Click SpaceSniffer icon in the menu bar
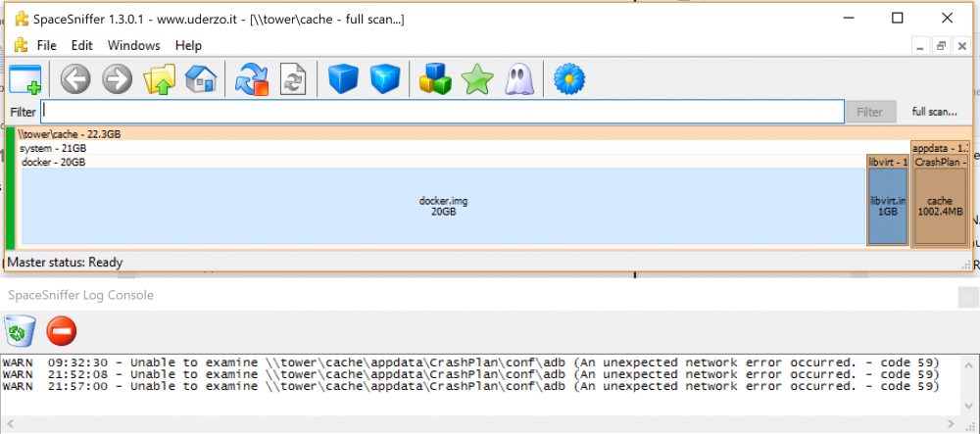Viewport: 980px width, 434px height. (x=22, y=45)
